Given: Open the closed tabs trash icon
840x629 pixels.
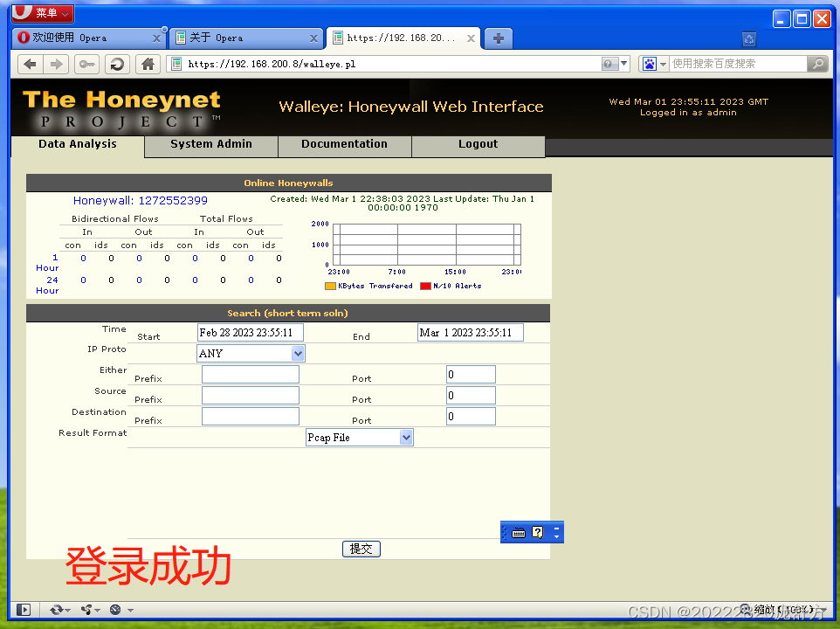Looking at the screenshot, I should (749, 38).
